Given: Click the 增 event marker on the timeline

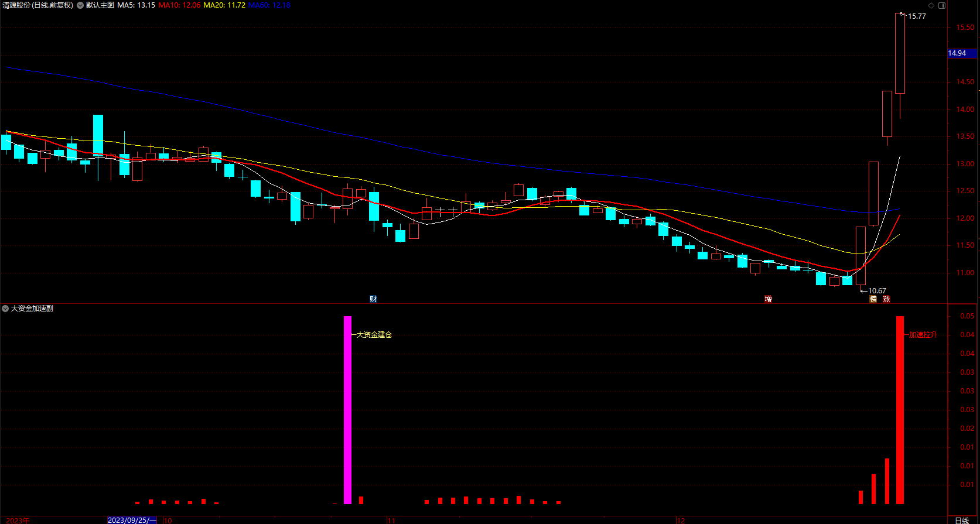Looking at the screenshot, I should (768, 299).
